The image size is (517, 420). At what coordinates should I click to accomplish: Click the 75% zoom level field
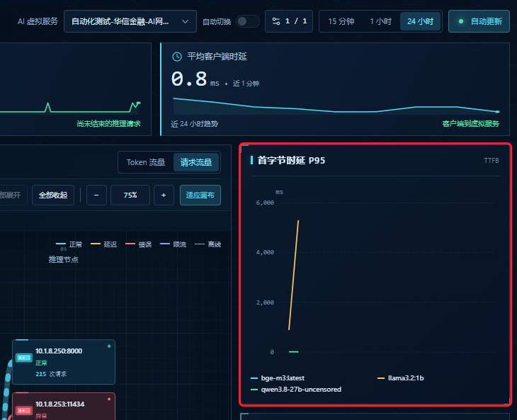point(130,195)
